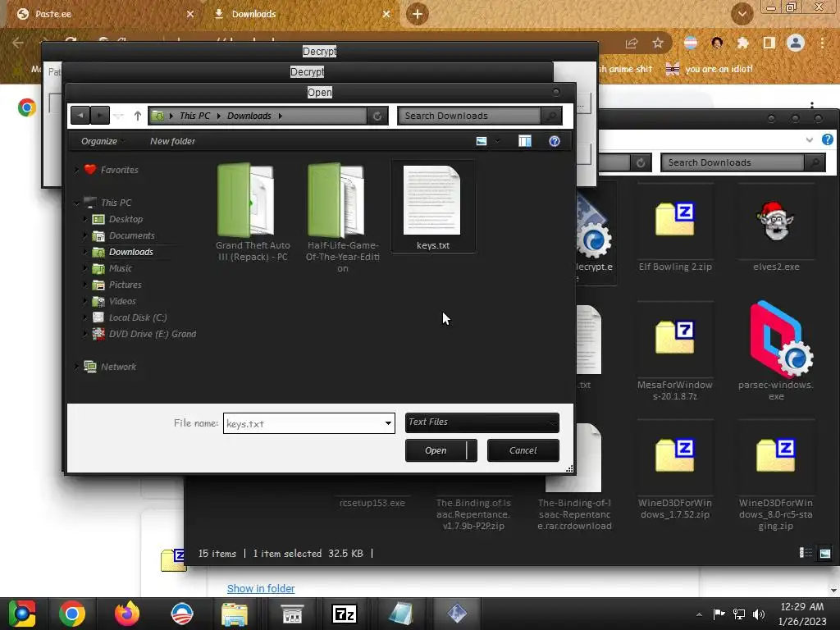
Task: Select Music in navigation tree
Action: 120,268
